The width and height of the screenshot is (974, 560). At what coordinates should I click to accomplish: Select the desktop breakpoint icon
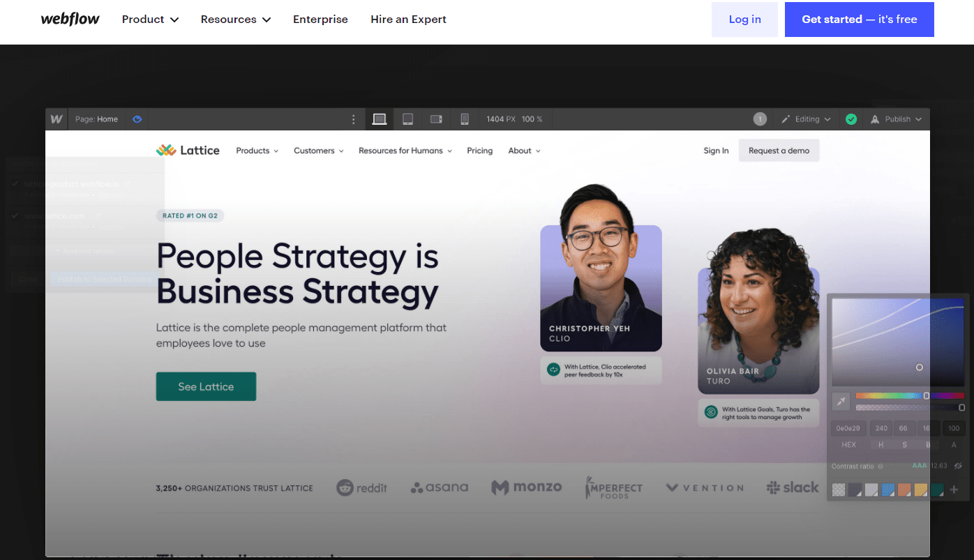click(380, 119)
